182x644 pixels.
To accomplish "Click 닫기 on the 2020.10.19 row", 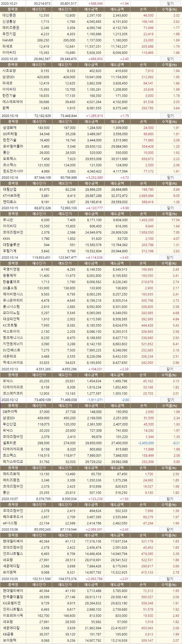I will coord(170,116).
